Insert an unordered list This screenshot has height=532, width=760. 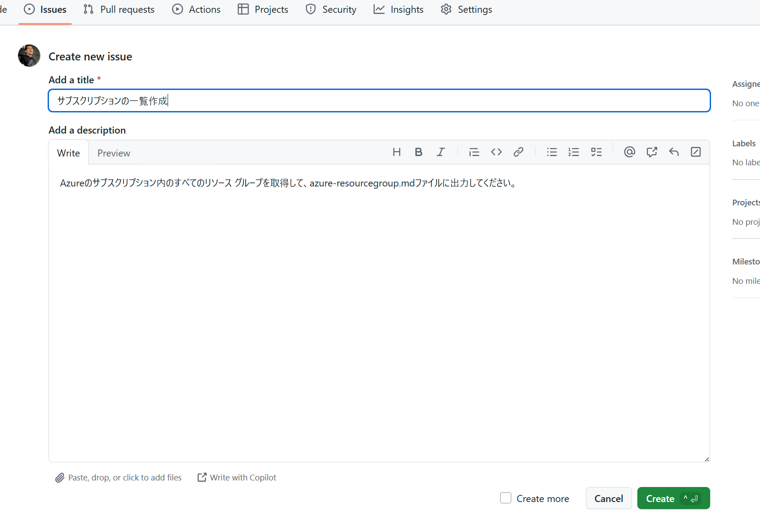[551, 152]
